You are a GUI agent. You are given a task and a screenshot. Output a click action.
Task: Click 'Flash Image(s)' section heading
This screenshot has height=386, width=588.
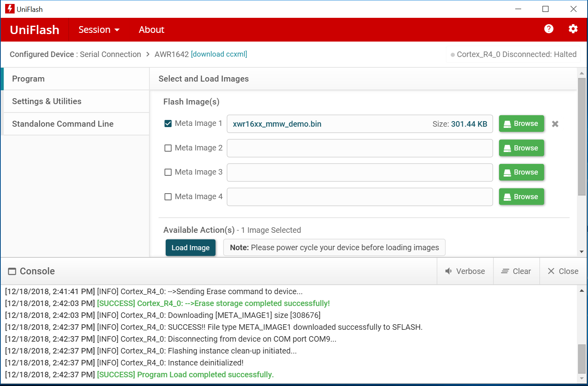pos(191,102)
